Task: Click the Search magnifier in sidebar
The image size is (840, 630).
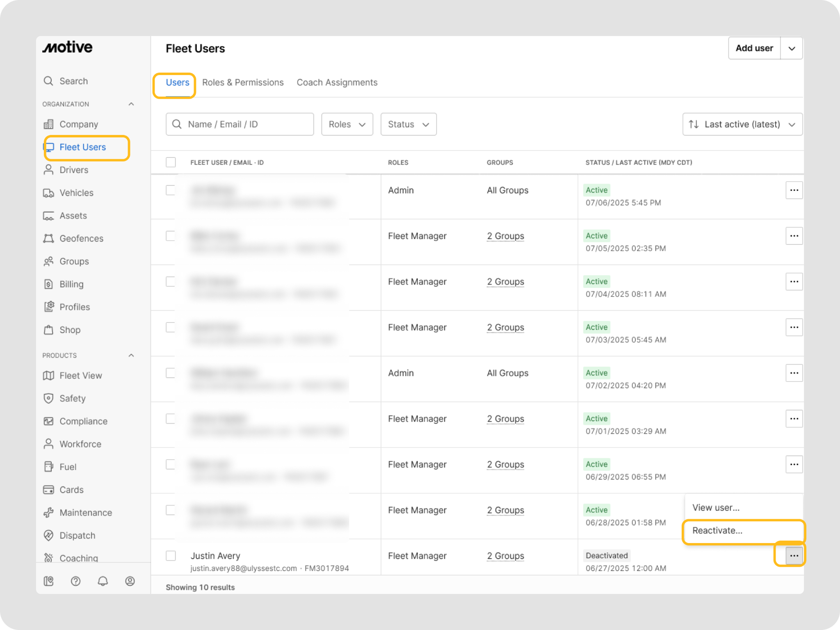Action: [48, 81]
